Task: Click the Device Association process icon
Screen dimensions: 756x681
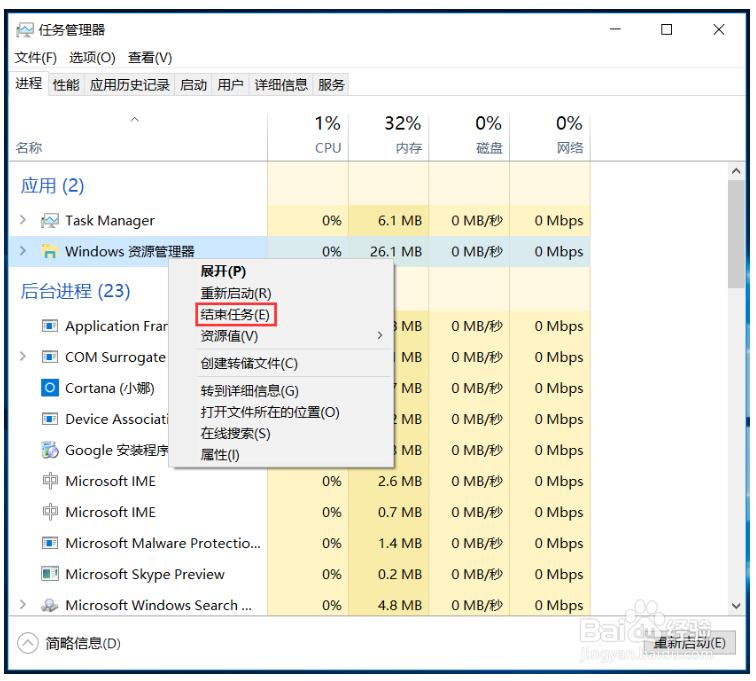Action: [50, 419]
